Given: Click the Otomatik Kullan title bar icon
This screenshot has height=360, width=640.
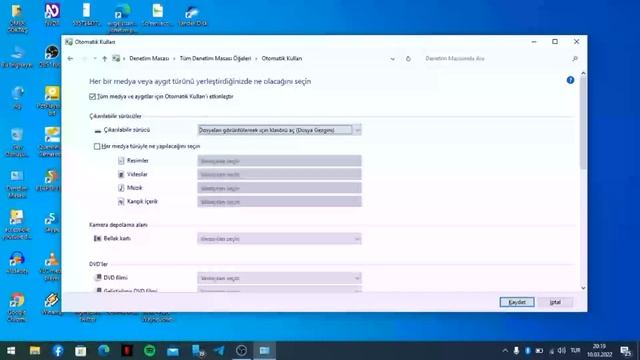Looking at the screenshot, I should 69,42.
